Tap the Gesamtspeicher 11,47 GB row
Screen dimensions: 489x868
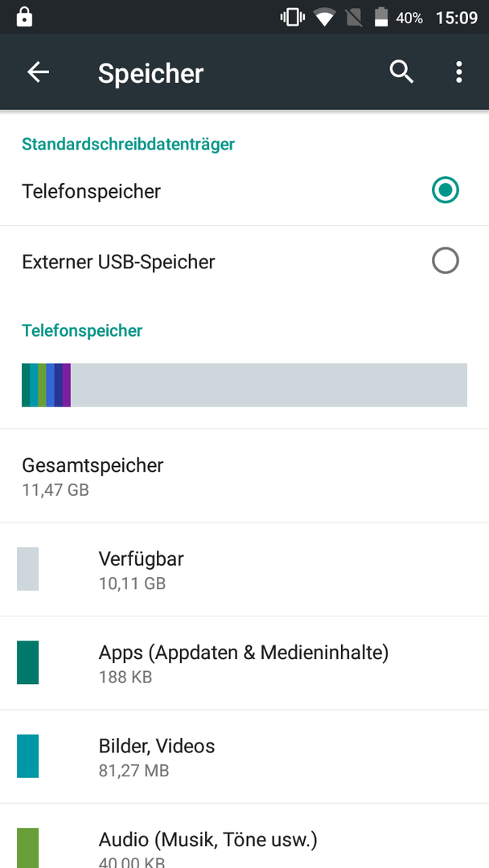tap(244, 476)
